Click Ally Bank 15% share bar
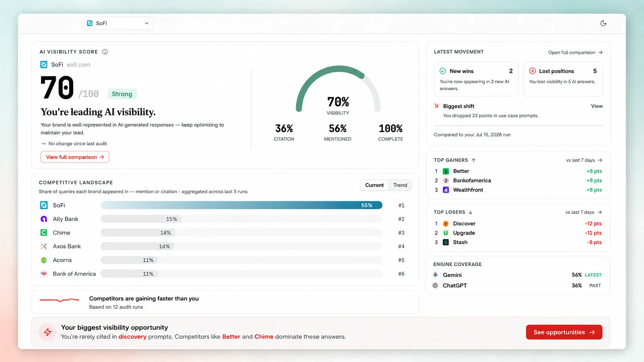This screenshot has width=644, height=362. (141, 219)
